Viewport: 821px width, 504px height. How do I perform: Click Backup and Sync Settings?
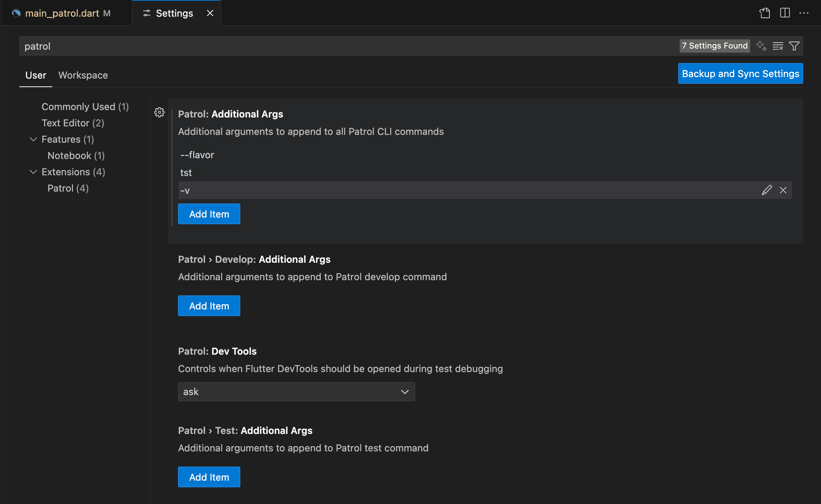click(740, 73)
